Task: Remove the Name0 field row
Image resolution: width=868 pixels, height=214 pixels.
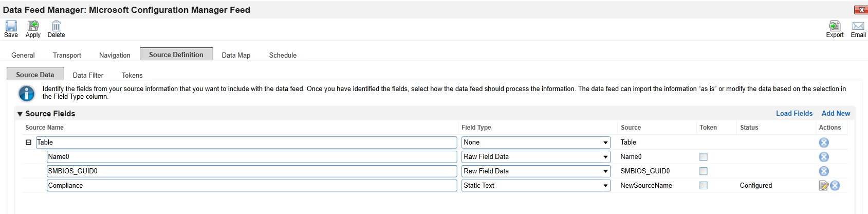Action: click(x=824, y=157)
